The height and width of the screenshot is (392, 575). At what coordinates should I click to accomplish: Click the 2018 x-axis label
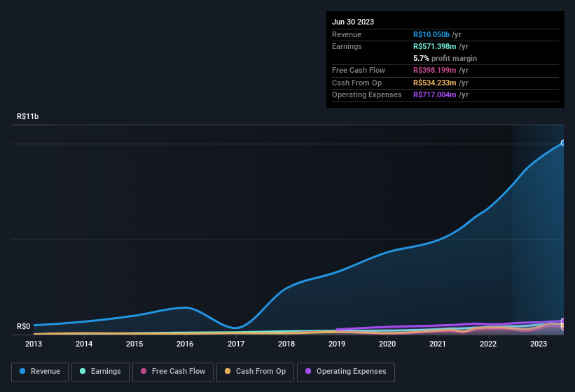[286, 344]
